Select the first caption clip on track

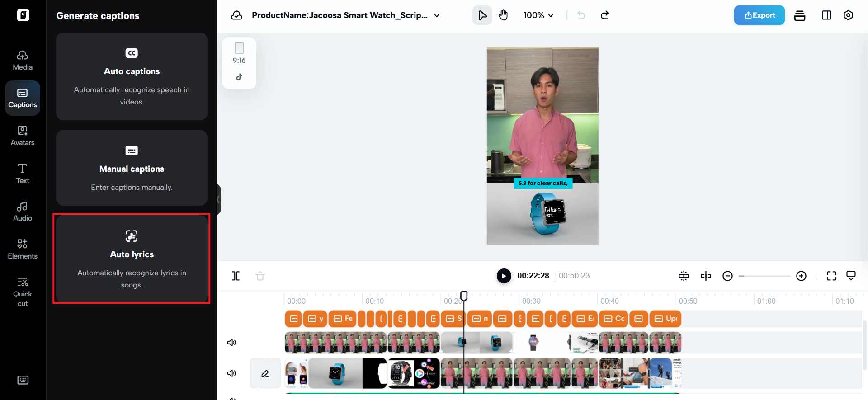(293, 319)
